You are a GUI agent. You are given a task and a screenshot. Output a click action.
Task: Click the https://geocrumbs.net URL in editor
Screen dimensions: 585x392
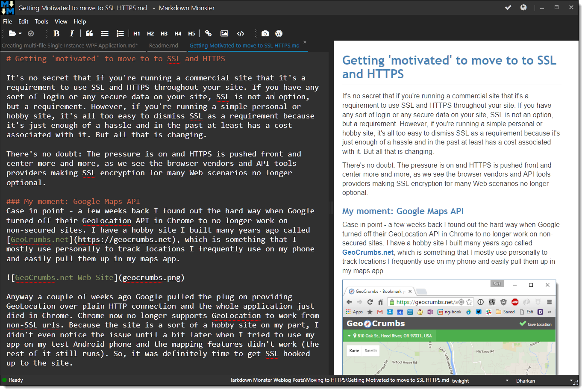pyautogui.click(x=124, y=239)
